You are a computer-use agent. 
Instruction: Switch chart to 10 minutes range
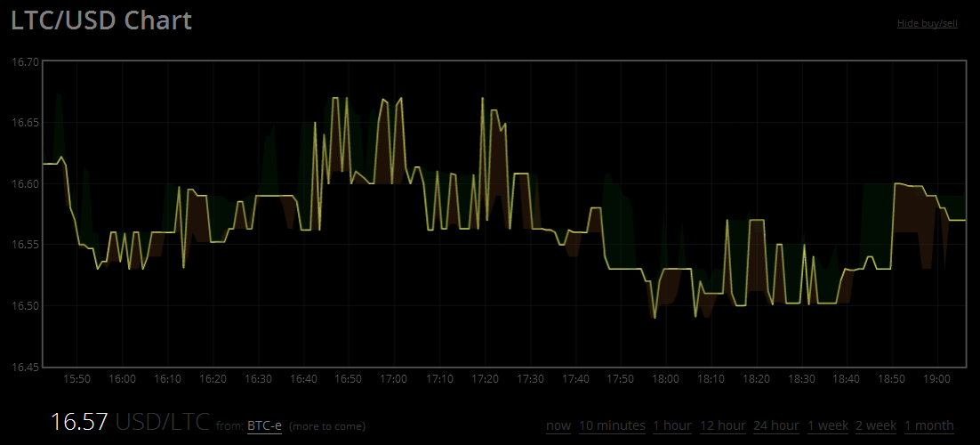click(x=612, y=425)
